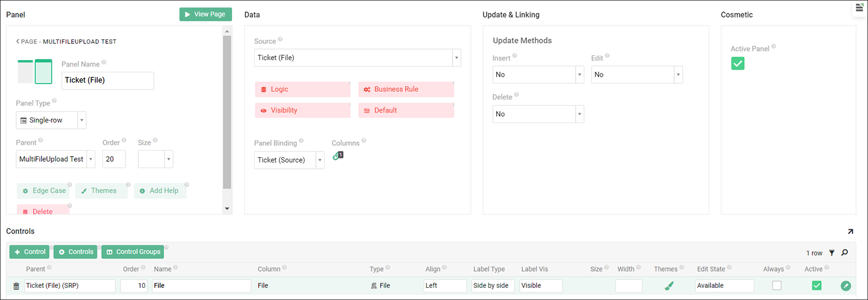Click the paperclip File type icon

point(374,286)
